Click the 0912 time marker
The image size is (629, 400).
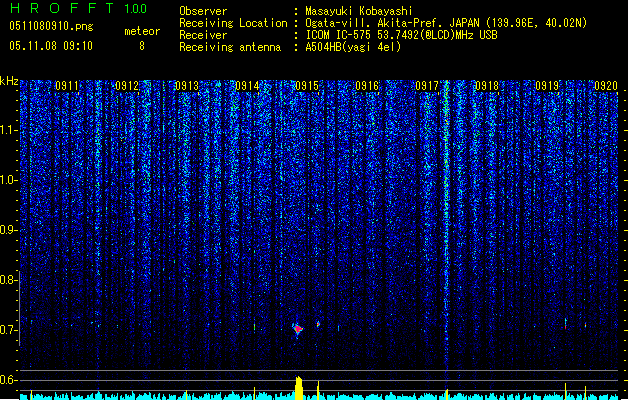127,86
